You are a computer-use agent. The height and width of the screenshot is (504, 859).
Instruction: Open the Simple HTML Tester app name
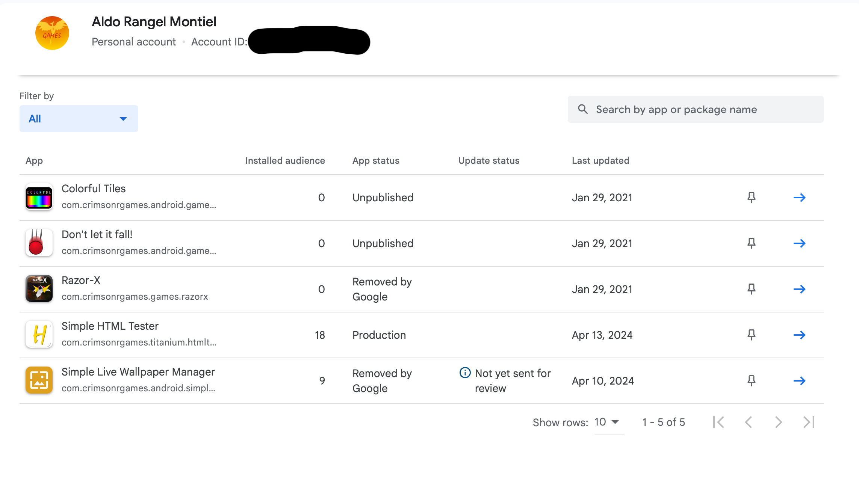(x=110, y=326)
